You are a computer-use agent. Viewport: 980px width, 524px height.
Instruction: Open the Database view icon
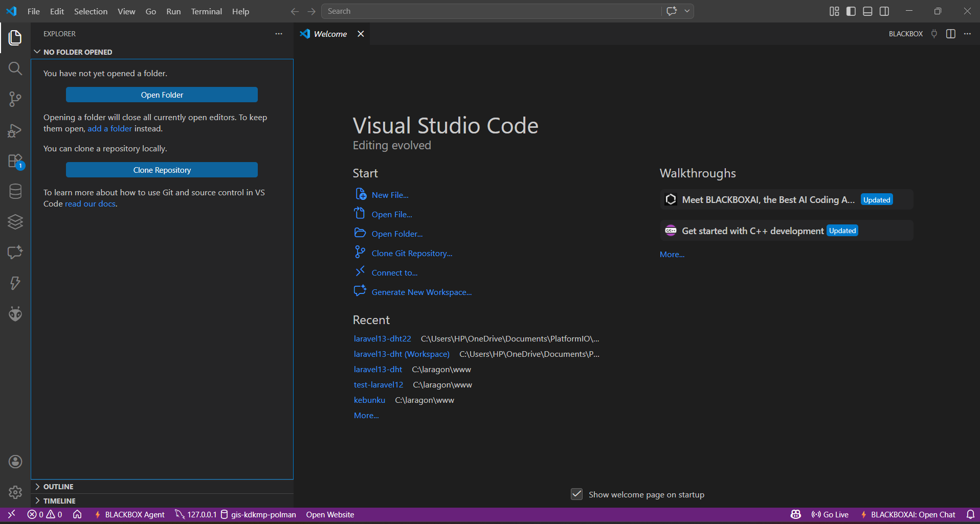pyautogui.click(x=15, y=191)
